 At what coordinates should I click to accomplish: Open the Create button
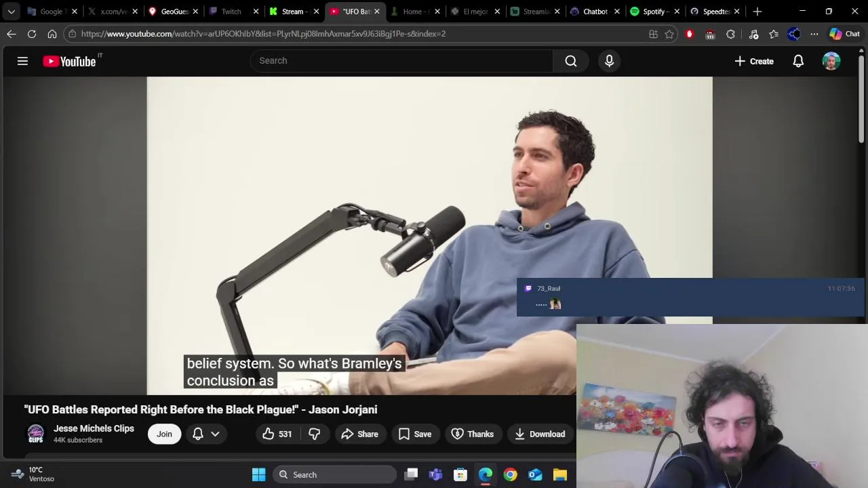tap(754, 61)
